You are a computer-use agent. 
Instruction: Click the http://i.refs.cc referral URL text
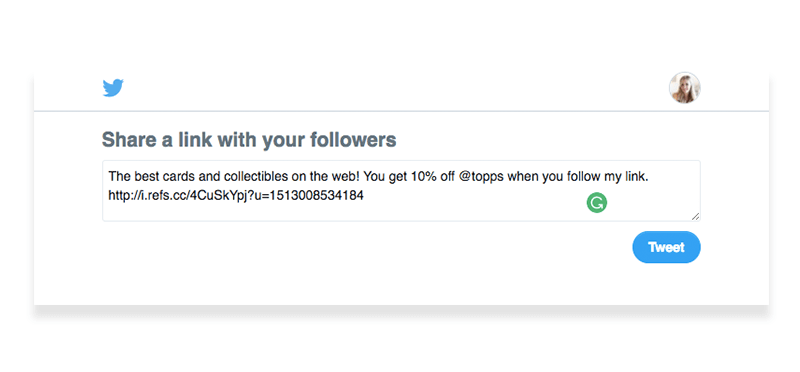click(x=236, y=195)
